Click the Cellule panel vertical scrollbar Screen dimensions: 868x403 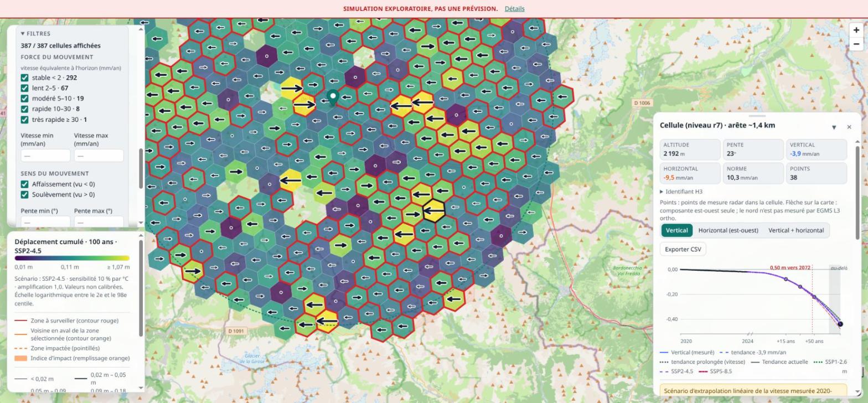click(x=859, y=192)
